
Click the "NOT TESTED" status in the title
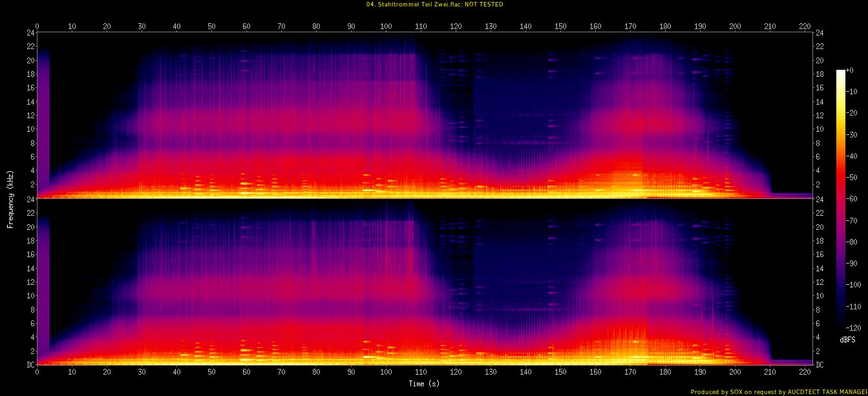[485, 5]
